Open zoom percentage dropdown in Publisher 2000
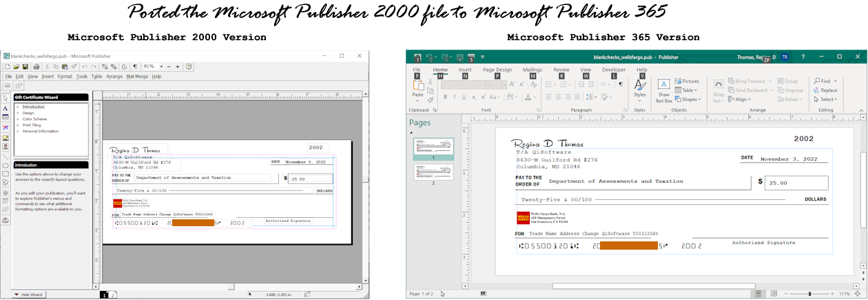868x300 pixels. [x=161, y=66]
